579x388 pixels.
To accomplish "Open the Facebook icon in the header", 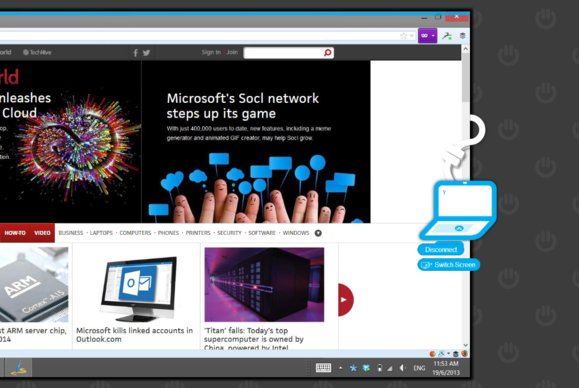I will click(x=136, y=53).
